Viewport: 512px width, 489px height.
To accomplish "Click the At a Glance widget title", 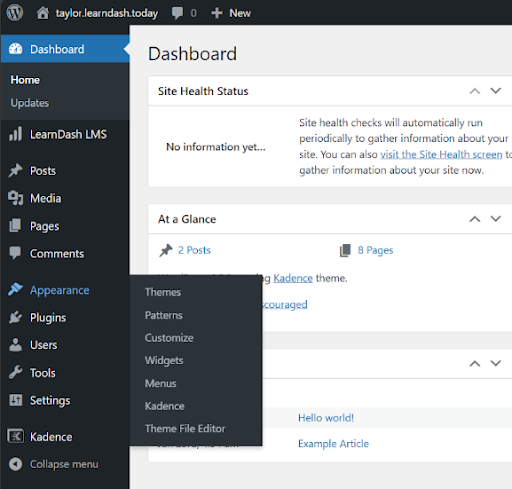I will pyautogui.click(x=187, y=219).
